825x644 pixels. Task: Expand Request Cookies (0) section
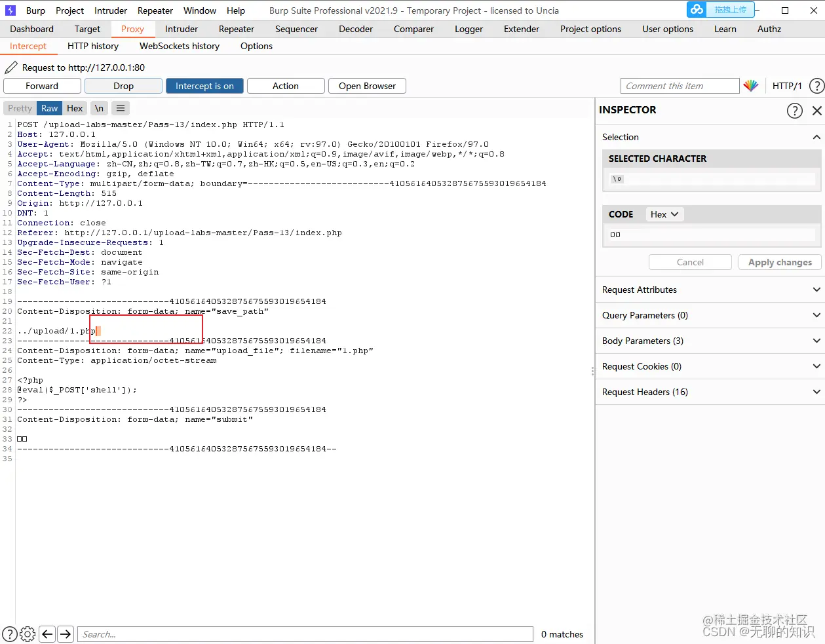[x=710, y=366]
